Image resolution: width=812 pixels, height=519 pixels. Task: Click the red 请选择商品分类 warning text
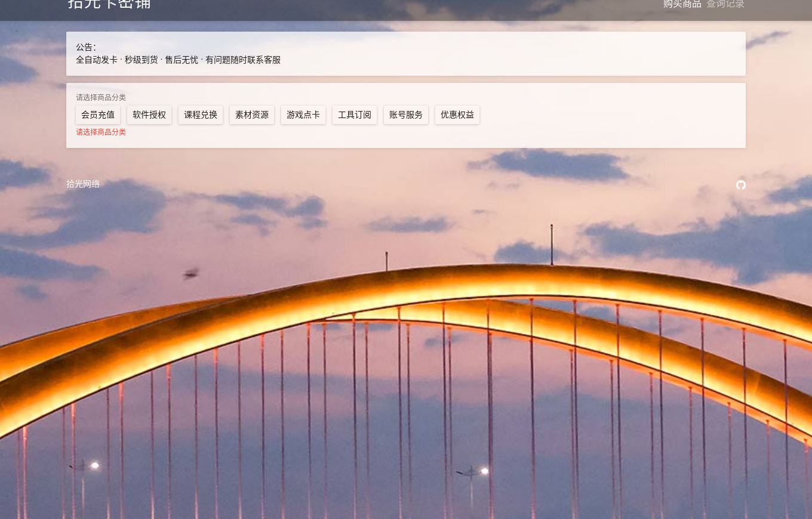point(101,132)
